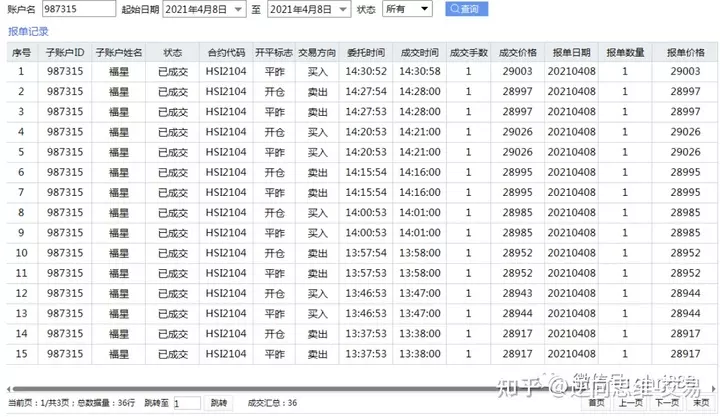Focus the 账户名 input field with 987315

pos(79,9)
